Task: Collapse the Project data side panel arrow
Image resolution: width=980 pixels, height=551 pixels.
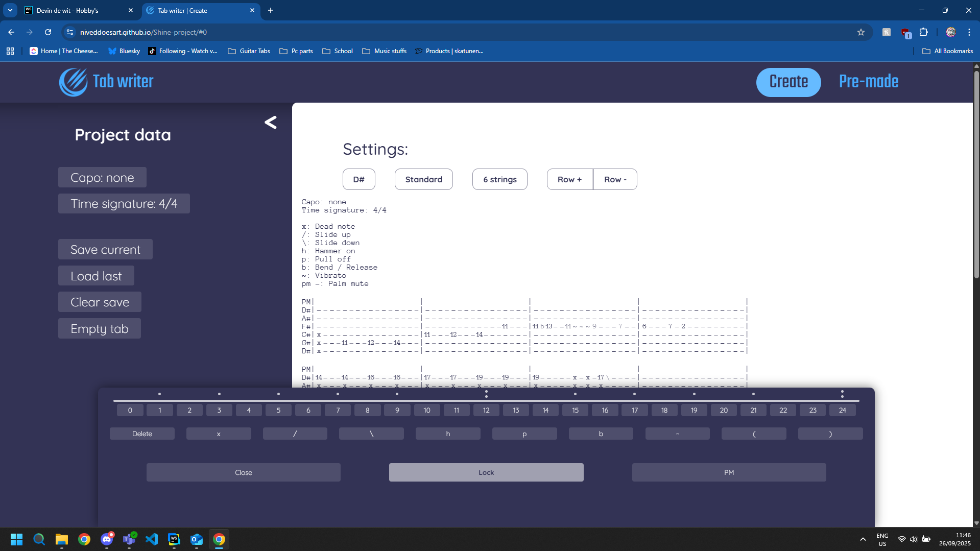Action: (271, 123)
